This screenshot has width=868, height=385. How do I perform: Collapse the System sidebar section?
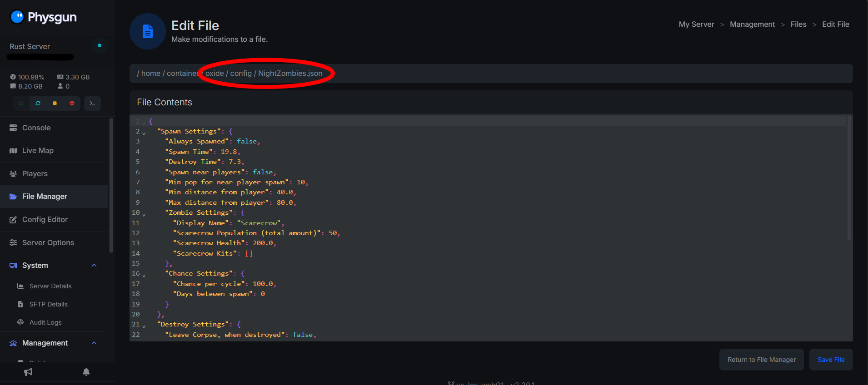point(94,266)
